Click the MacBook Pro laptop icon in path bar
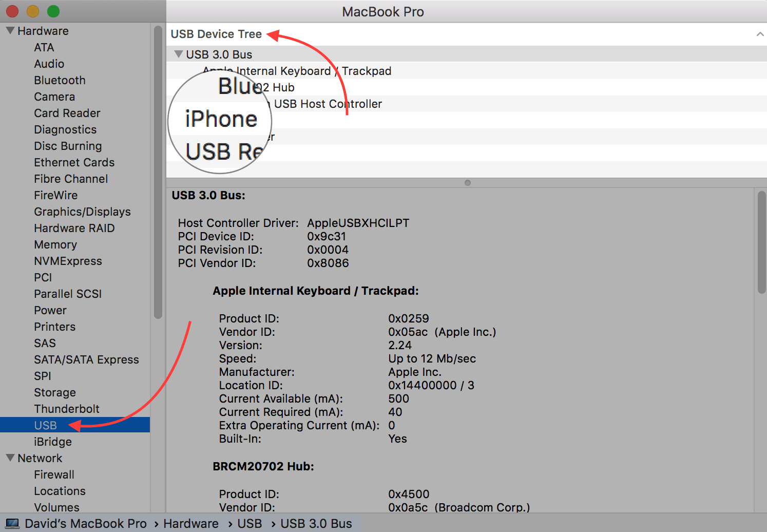Viewport: 767px width, 532px height. pyautogui.click(x=11, y=524)
